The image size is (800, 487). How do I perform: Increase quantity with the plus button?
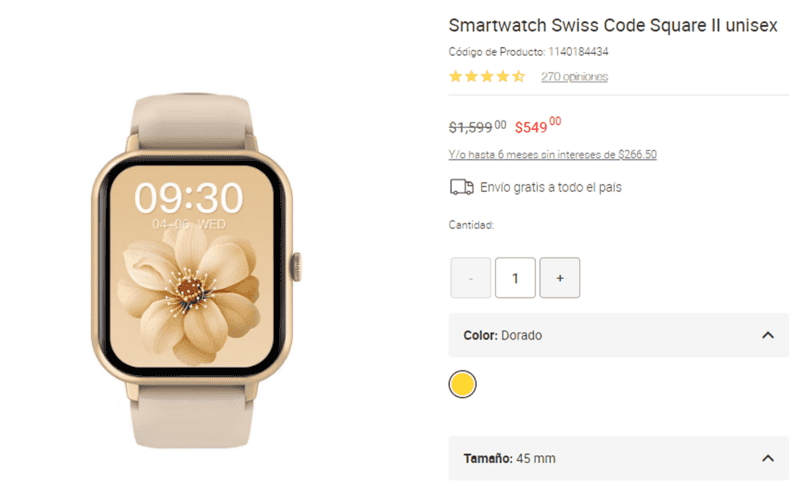[560, 278]
